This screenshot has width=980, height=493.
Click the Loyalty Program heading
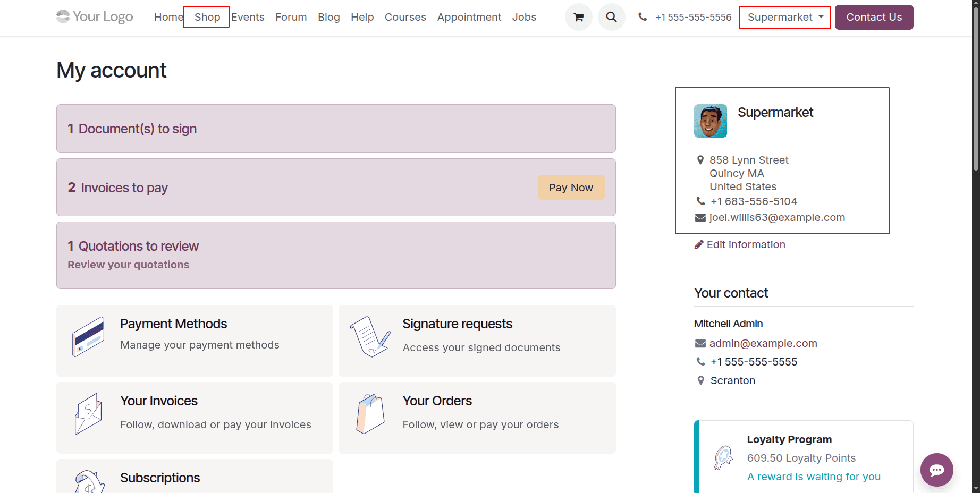click(789, 439)
